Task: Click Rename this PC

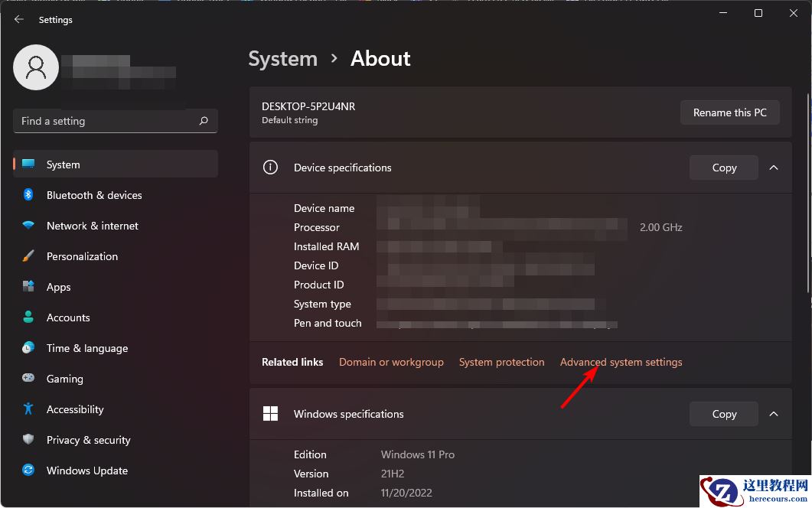Action: point(729,112)
